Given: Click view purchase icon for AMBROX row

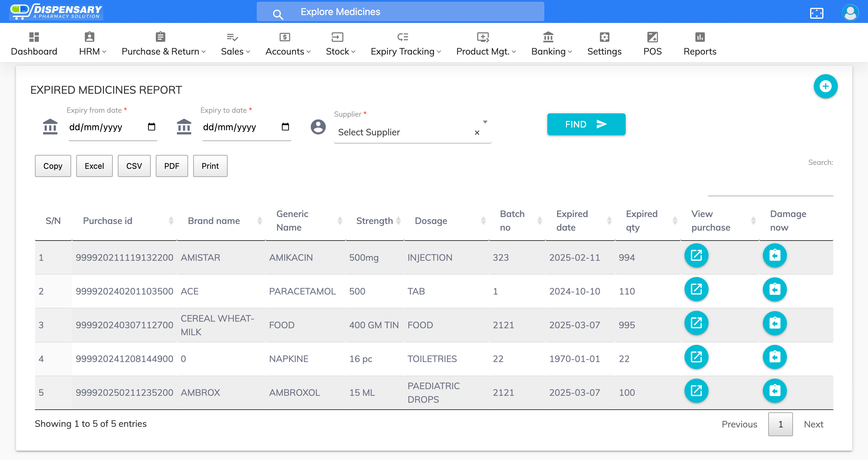Looking at the screenshot, I should [x=696, y=391].
